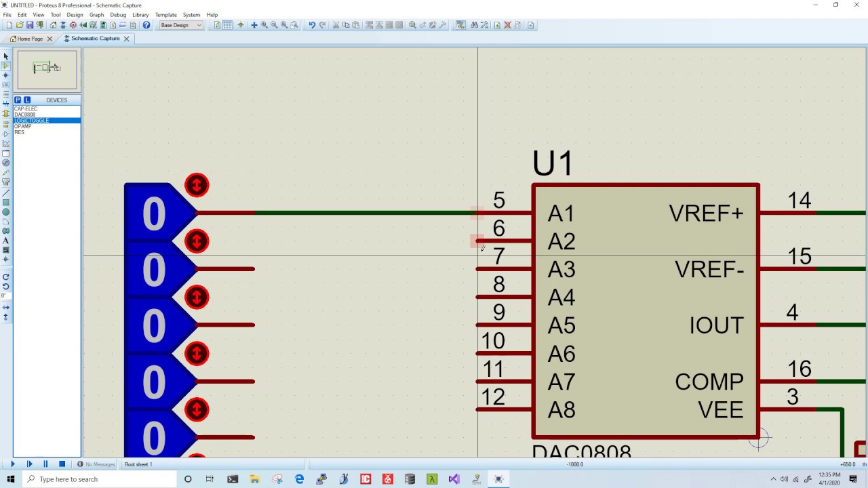Switch to the Home Page tab

click(x=30, y=39)
